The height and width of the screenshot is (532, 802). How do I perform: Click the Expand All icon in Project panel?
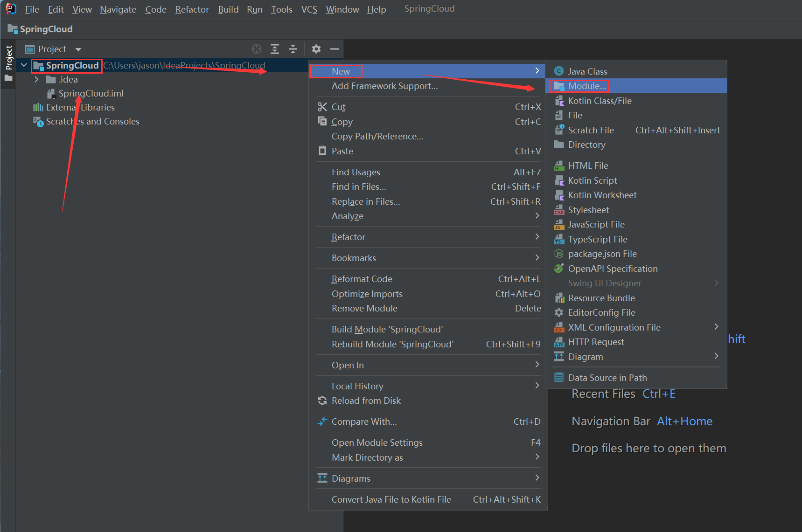point(275,49)
